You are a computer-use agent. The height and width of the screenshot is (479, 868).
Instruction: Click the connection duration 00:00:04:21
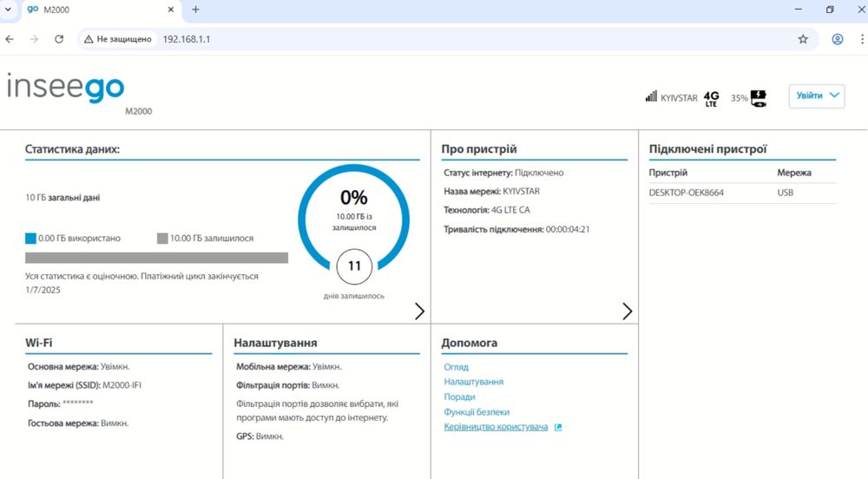pyautogui.click(x=568, y=229)
